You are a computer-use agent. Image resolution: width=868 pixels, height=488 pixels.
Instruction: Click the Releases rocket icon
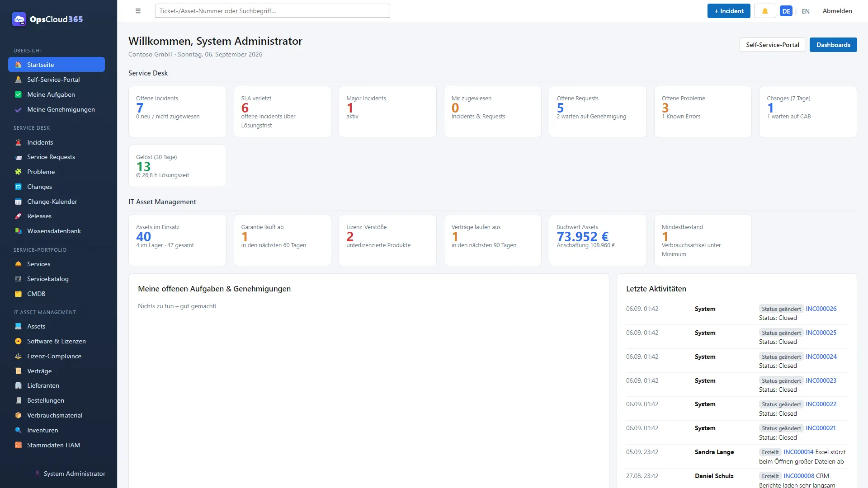click(x=18, y=216)
